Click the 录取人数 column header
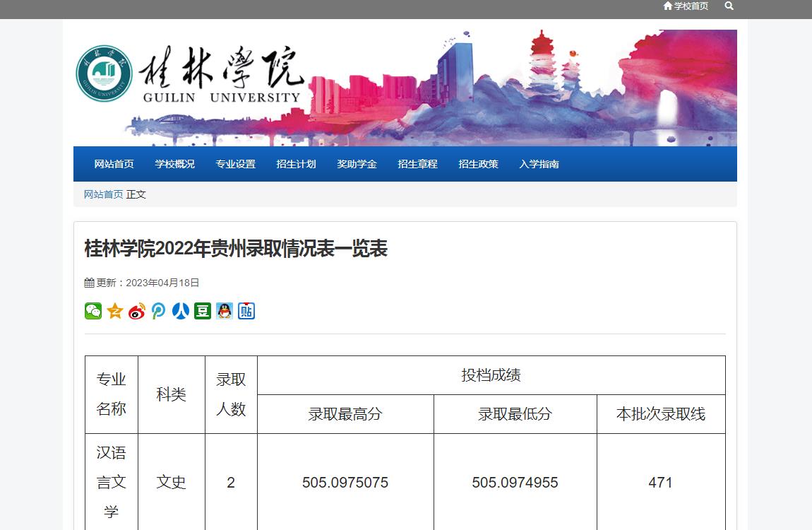Image resolution: width=812 pixels, height=530 pixels. [x=231, y=394]
